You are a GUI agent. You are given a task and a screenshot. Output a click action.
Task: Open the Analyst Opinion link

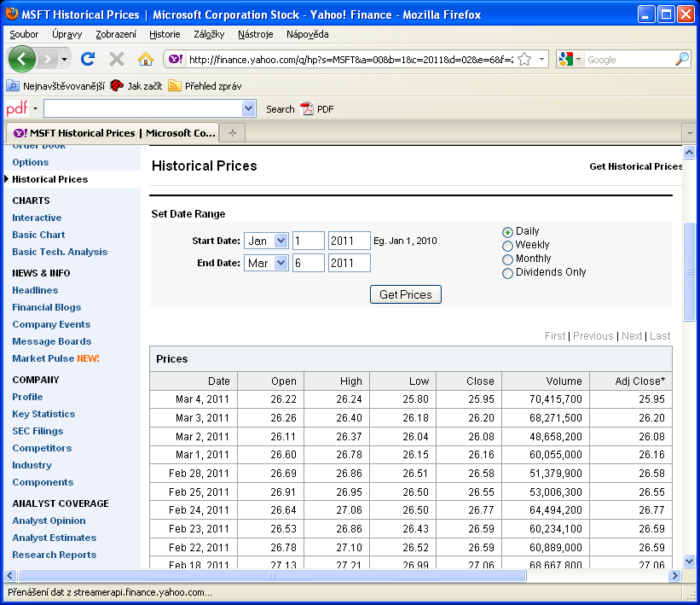[x=49, y=521]
